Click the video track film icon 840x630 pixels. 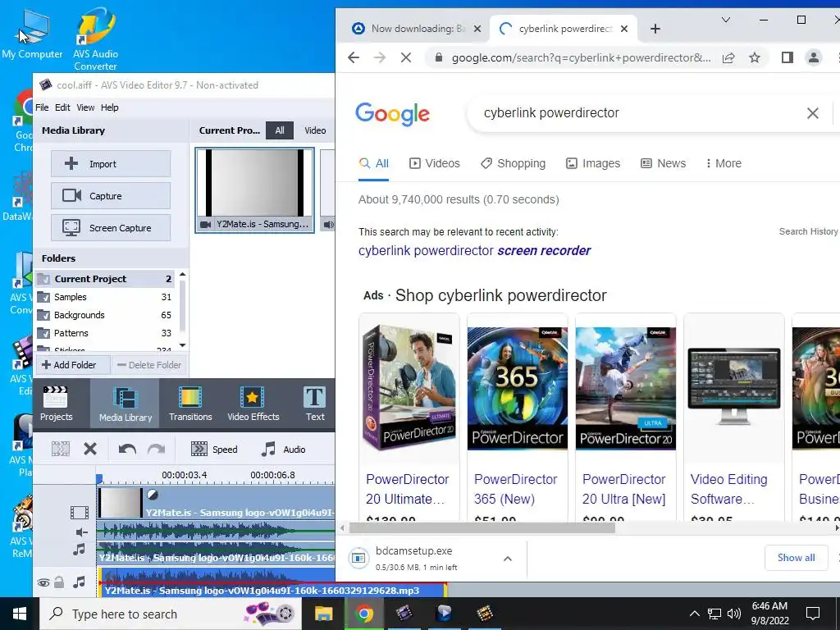80,513
